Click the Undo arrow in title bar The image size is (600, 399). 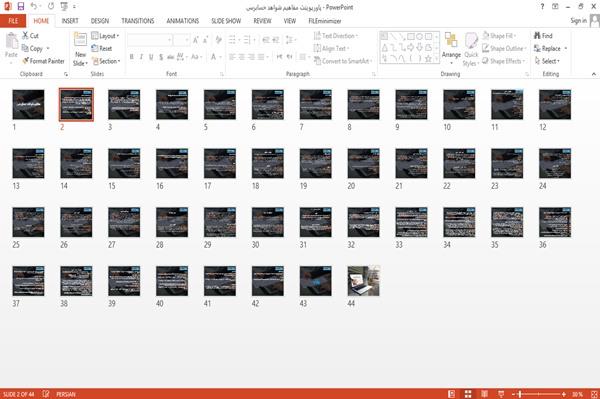click(x=34, y=6)
